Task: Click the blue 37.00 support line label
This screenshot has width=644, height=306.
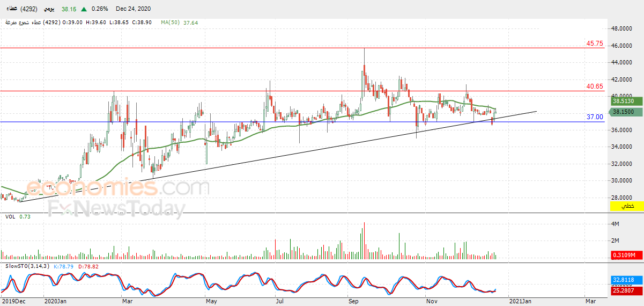Action: (x=595, y=116)
